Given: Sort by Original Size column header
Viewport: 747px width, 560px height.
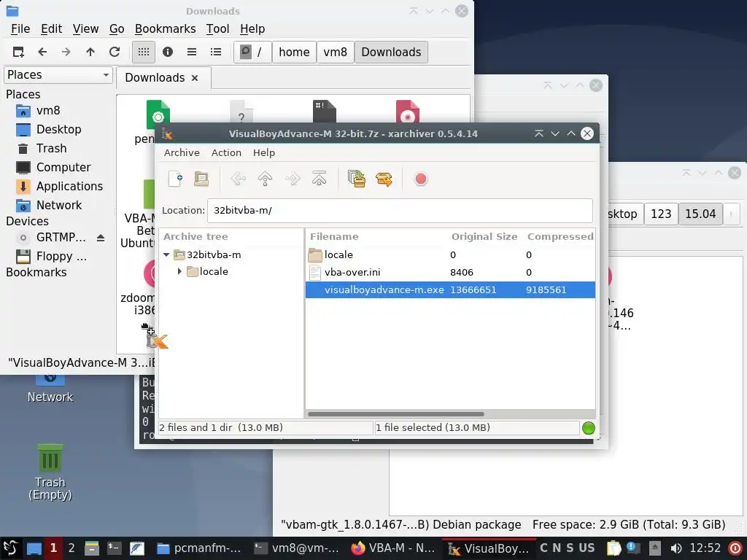Looking at the screenshot, I should [484, 237].
